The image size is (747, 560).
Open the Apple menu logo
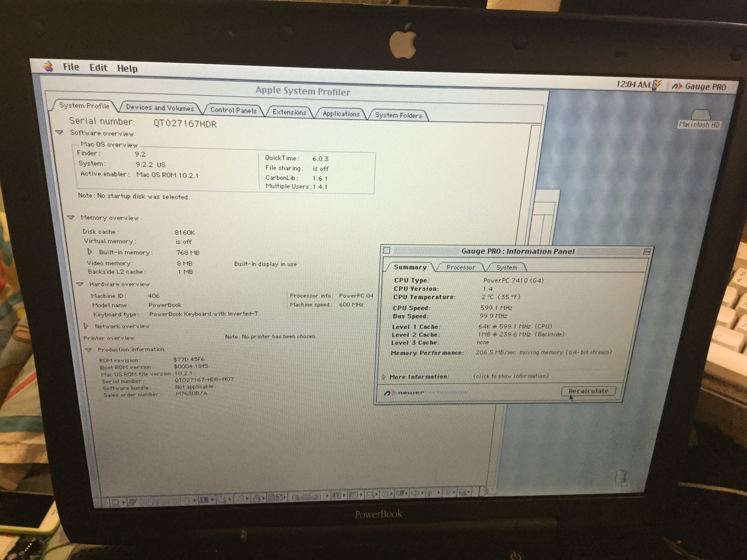click(x=49, y=66)
